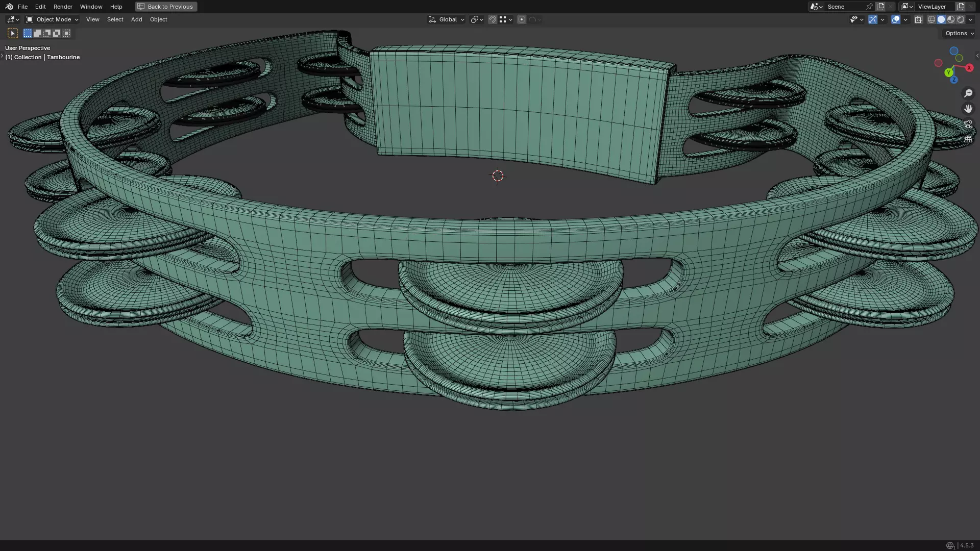Toggle camera view icon
The width and height of the screenshot is (980, 551).
pyautogui.click(x=968, y=124)
